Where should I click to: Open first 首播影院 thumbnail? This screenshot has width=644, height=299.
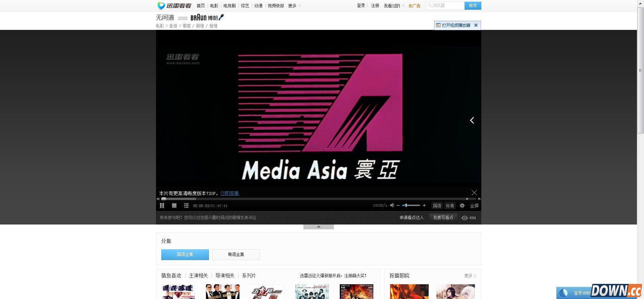pyautogui.click(x=409, y=292)
